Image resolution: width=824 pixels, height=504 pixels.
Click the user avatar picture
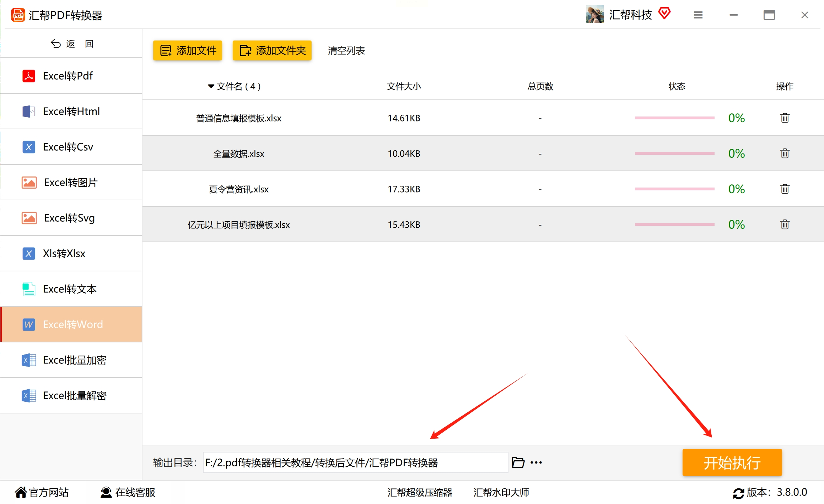click(594, 14)
